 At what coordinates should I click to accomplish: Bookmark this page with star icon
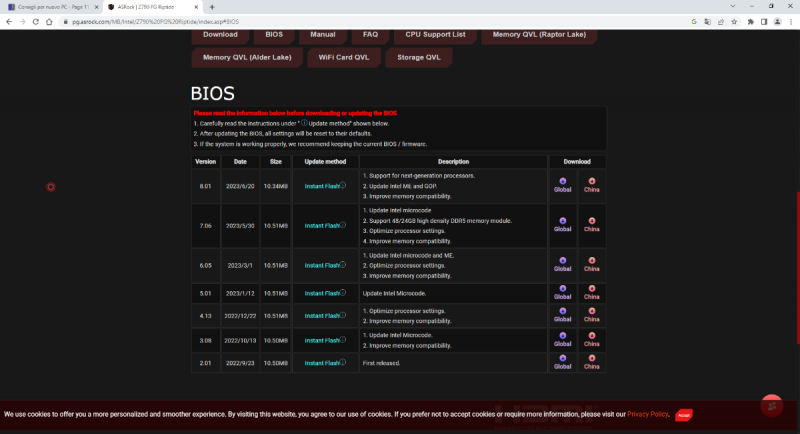(734, 22)
